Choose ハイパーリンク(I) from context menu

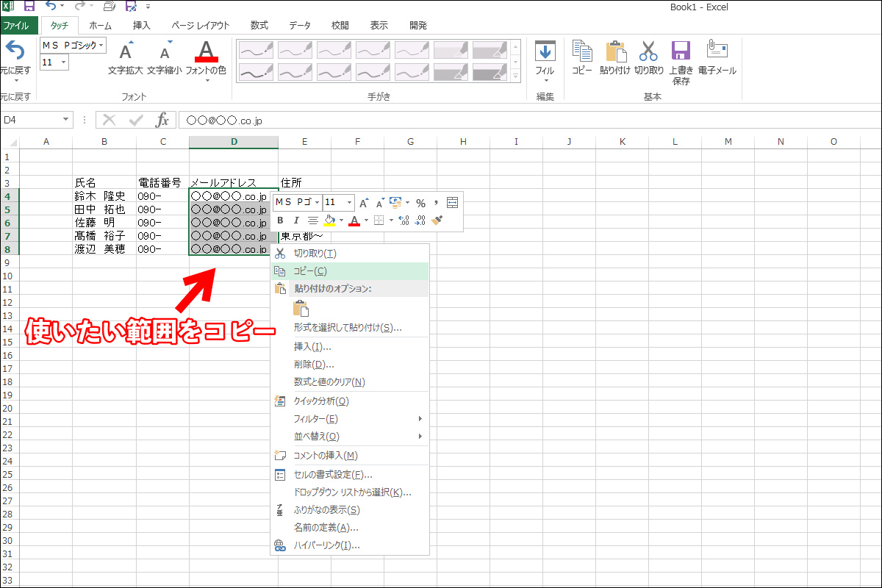(350, 546)
